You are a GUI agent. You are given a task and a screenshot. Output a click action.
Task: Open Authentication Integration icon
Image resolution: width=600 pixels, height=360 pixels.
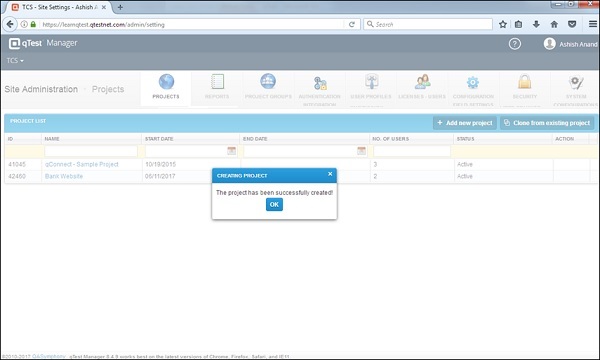320,83
